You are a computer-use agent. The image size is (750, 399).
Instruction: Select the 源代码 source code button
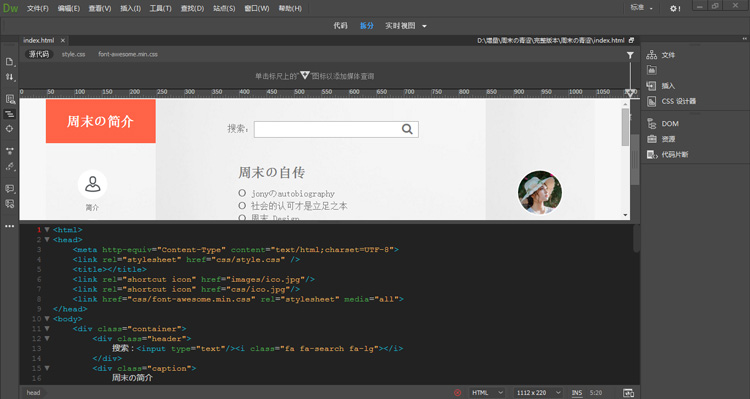[x=39, y=54]
